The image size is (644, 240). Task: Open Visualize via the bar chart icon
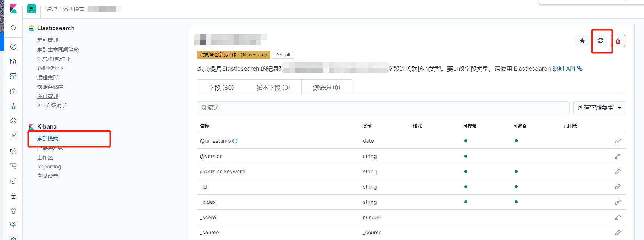13,61
